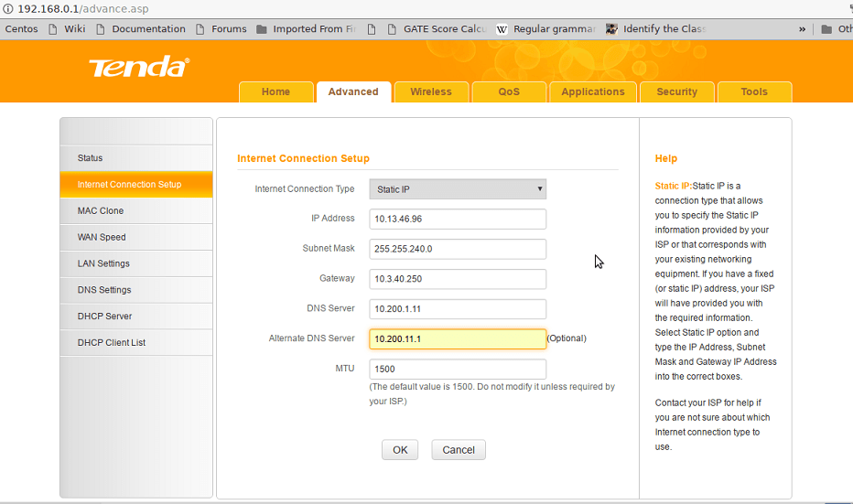Click the browser address bar URL
The width and height of the screenshot is (853, 504).
click(82, 9)
